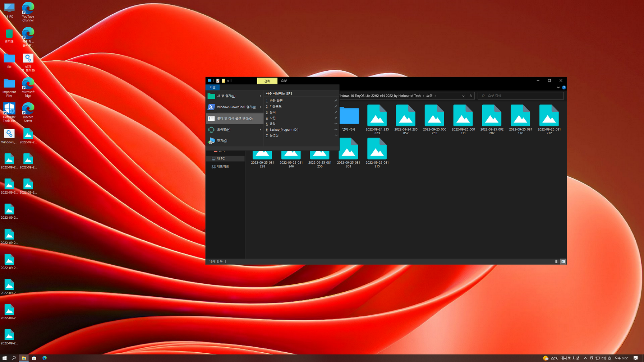Open the 도움말 help menu entry
Image resolution: width=644 pixels, height=362 pixels.
(x=235, y=130)
